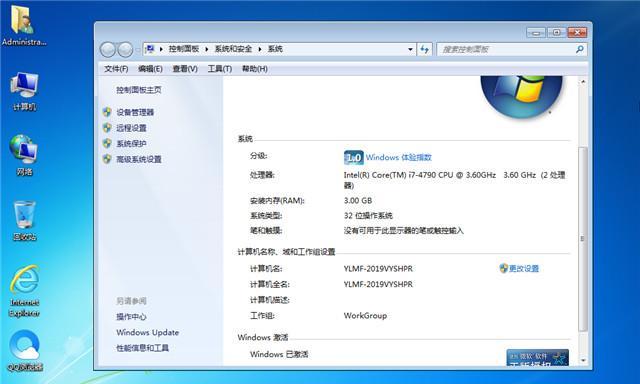Open 操作中心 link
This screenshot has width=640, height=384.
pyautogui.click(x=131, y=317)
